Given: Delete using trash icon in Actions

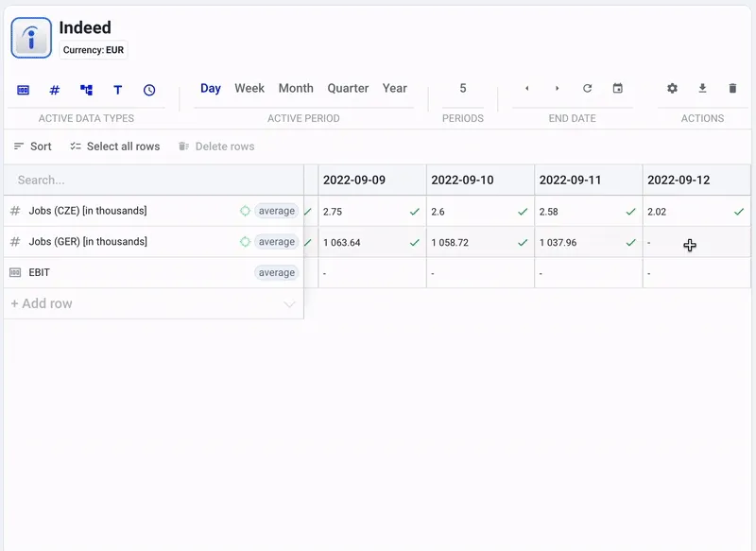Looking at the screenshot, I should tap(732, 88).
